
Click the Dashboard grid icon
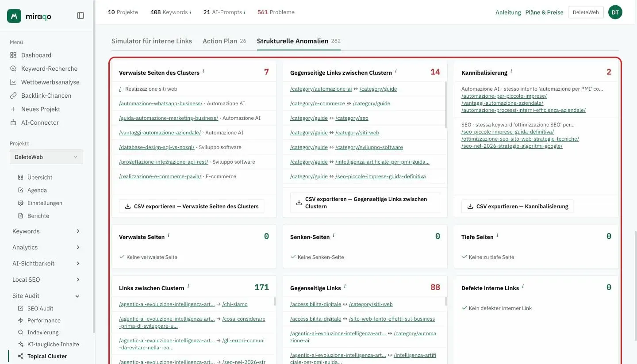tap(13, 55)
